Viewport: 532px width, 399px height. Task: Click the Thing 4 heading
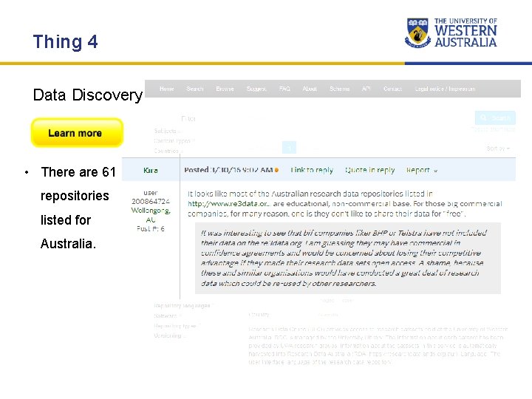(x=65, y=42)
